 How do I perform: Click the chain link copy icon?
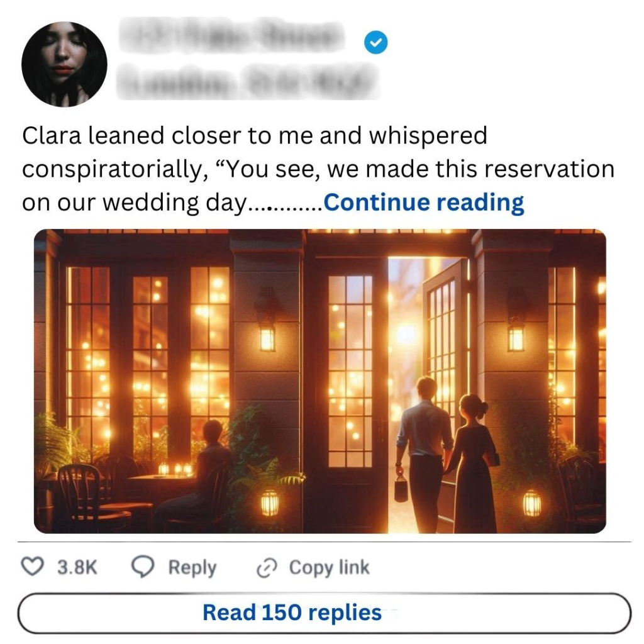(267, 568)
